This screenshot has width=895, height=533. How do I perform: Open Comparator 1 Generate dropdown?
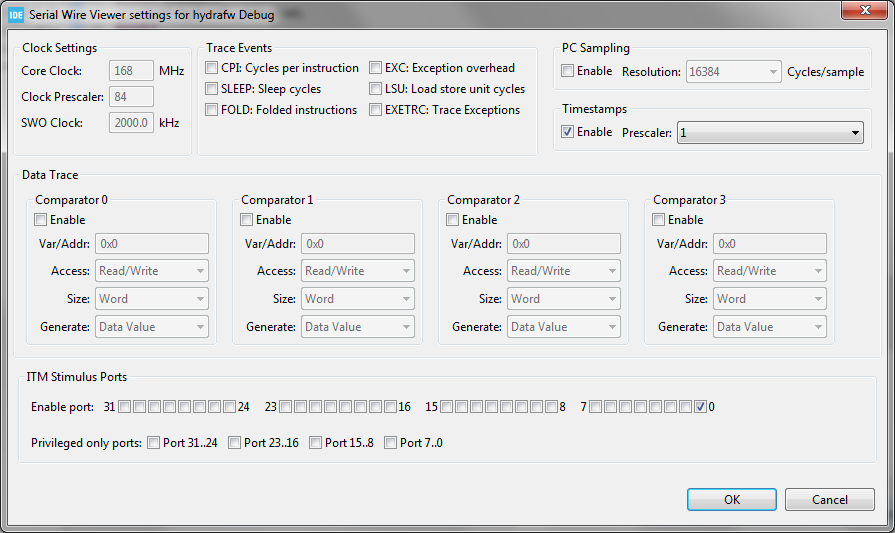pyautogui.click(x=358, y=327)
